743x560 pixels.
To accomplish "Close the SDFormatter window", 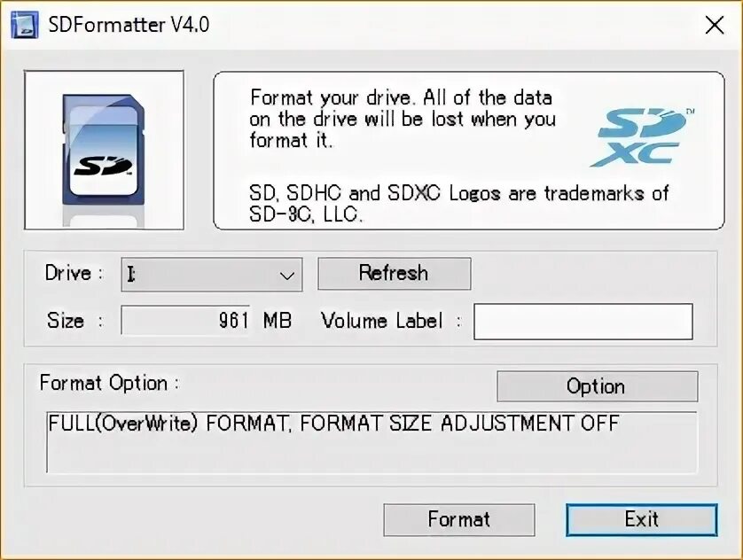I will click(714, 25).
